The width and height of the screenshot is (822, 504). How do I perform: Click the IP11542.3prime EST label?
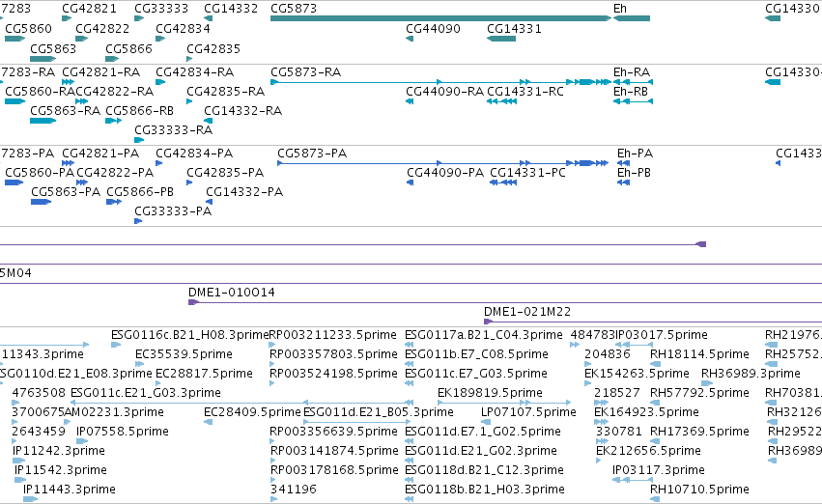pos(61,470)
